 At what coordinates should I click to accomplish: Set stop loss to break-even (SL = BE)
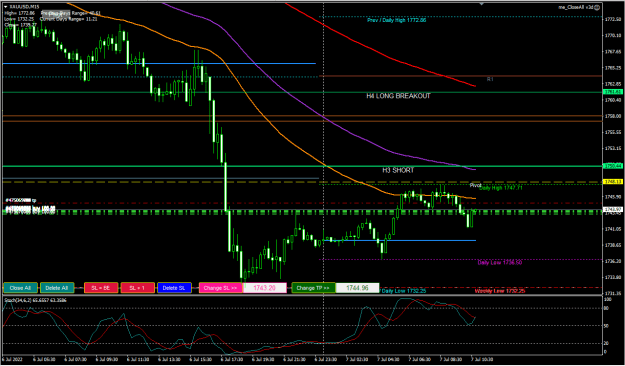pyautogui.click(x=101, y=288)
